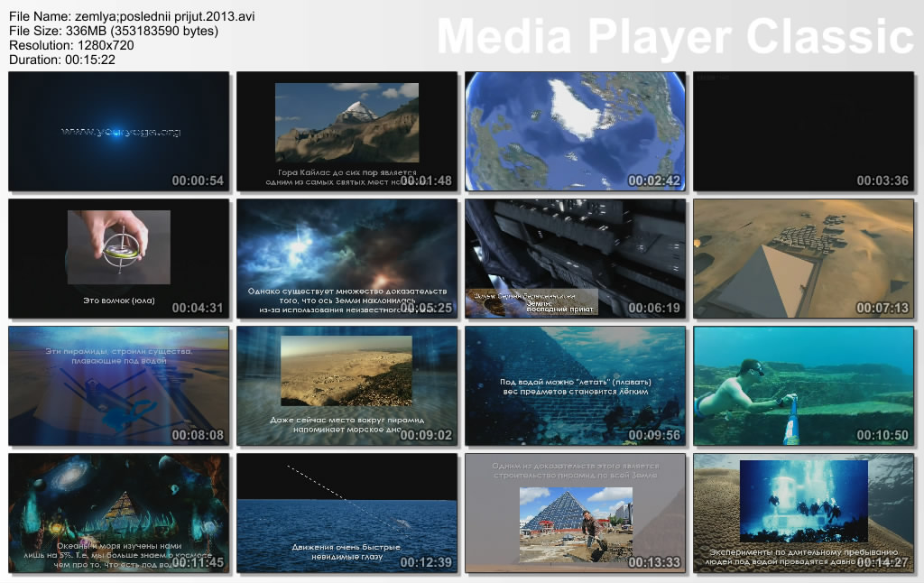Select the aerial desert pyramid thumbnail at 00:07:13

(x=803, y=259)
